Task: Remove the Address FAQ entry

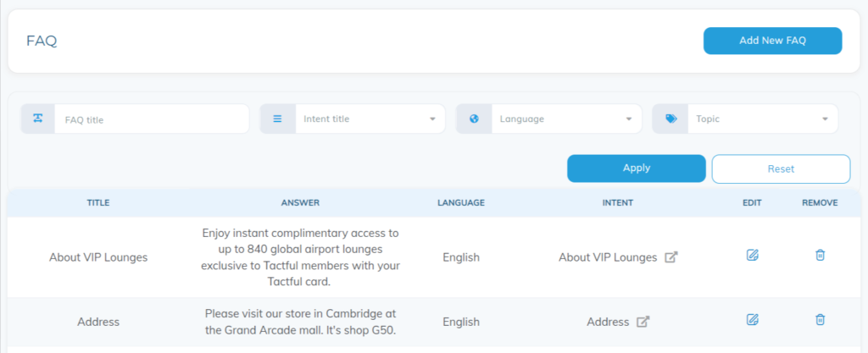Action: tap(820, 319)
